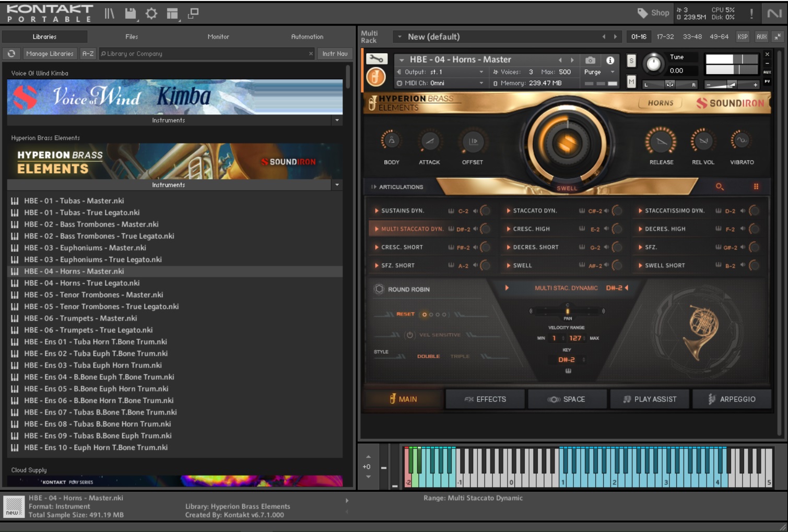Select HBE - 06 - Trumpets - Master.nki
788x532 pixels.
[x=80, y=318]
